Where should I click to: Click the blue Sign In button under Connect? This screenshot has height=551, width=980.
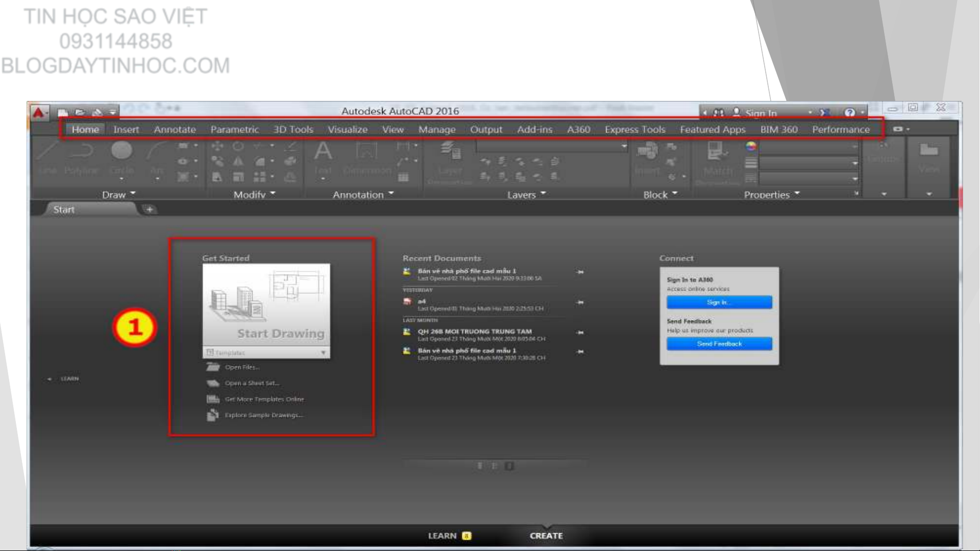pyautogui.click(x=719, y=302)
